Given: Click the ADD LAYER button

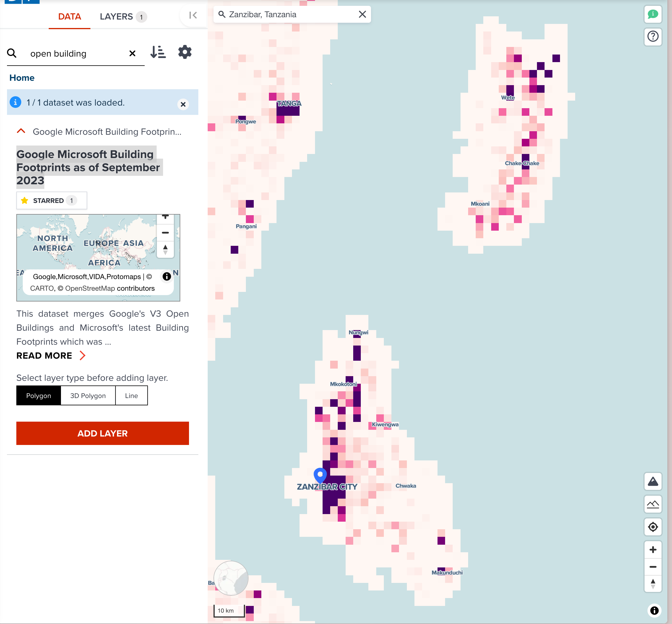Looking at the screenshot, I should coord(102,433).
